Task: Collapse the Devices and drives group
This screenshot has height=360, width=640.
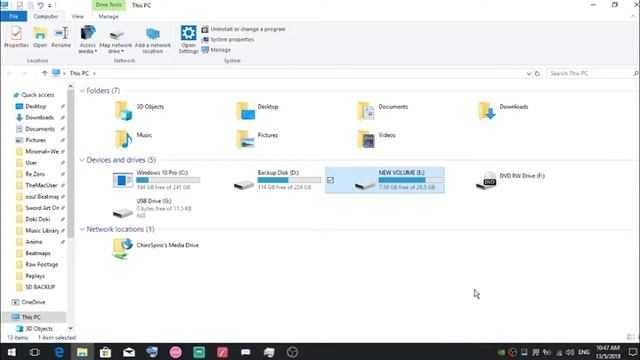Action: click(x=82, y=160)
